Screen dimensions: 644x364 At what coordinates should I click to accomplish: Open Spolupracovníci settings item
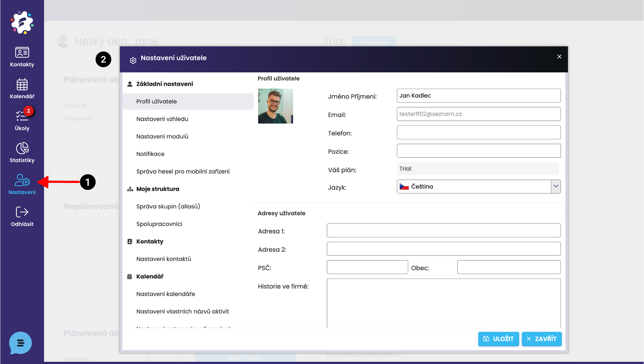(x=159, y=224)
